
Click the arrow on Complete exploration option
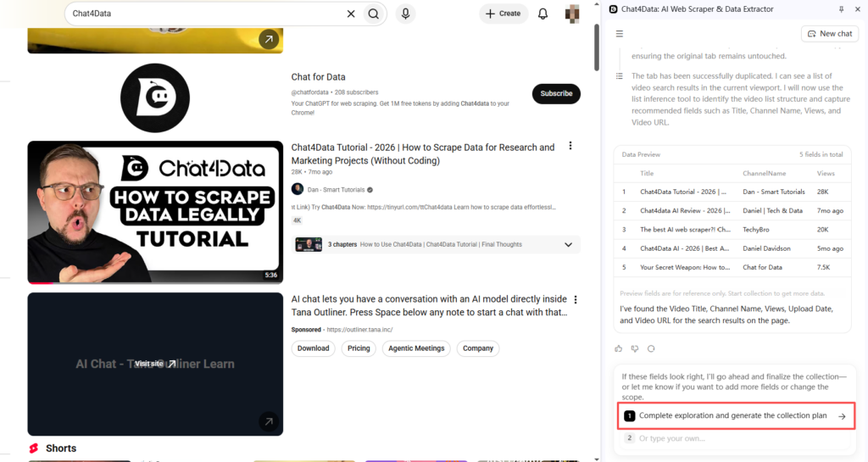(x=842, y=416)
